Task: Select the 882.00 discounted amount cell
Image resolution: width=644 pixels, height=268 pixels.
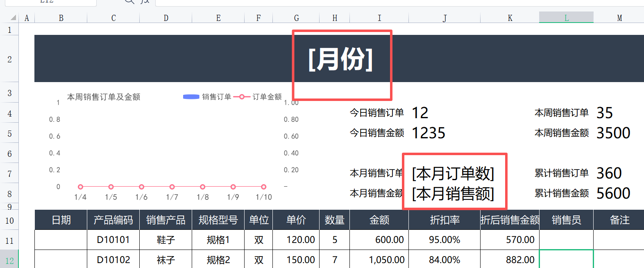Action: pyautogui.click(x=510, y=260)
